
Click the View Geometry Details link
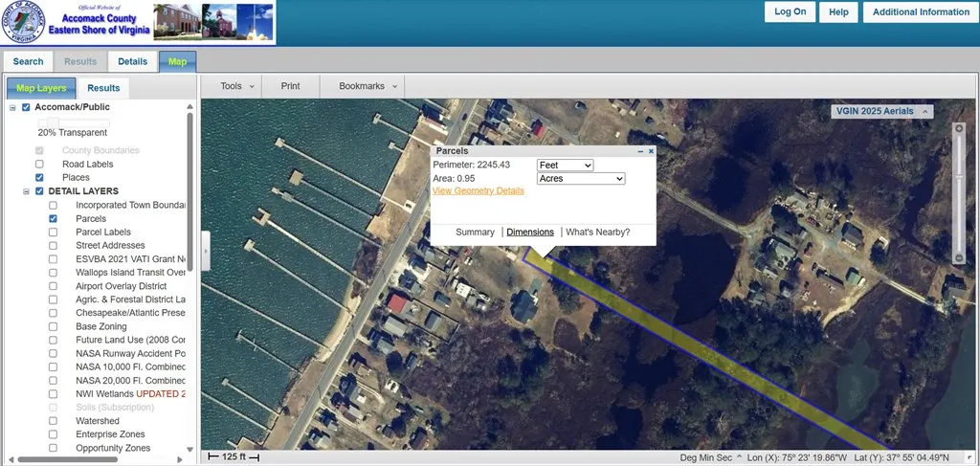click(479, 190)
